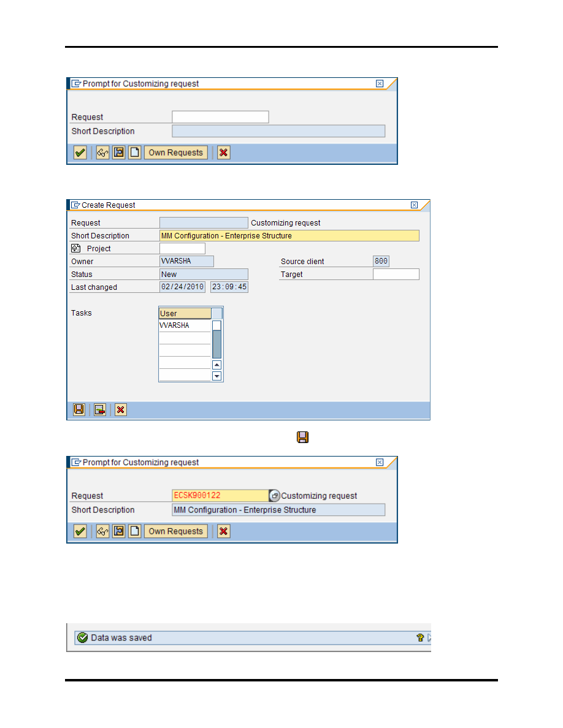Click the floppy disk save icon in Create Request
Screen dimensions: 563x728
pos(79,410)
